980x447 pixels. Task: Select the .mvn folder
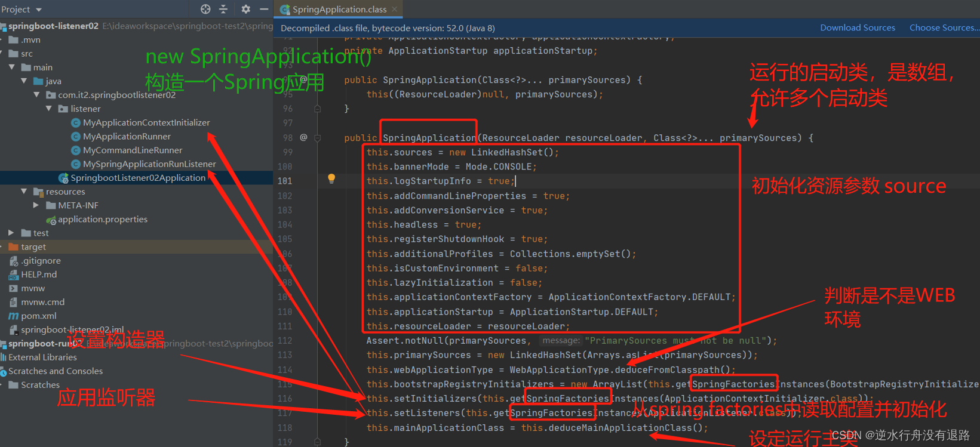tap(30, 40)
